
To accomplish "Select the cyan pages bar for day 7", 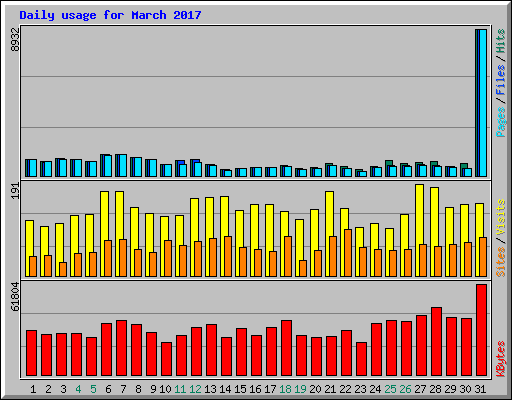I will coord(123,165).
